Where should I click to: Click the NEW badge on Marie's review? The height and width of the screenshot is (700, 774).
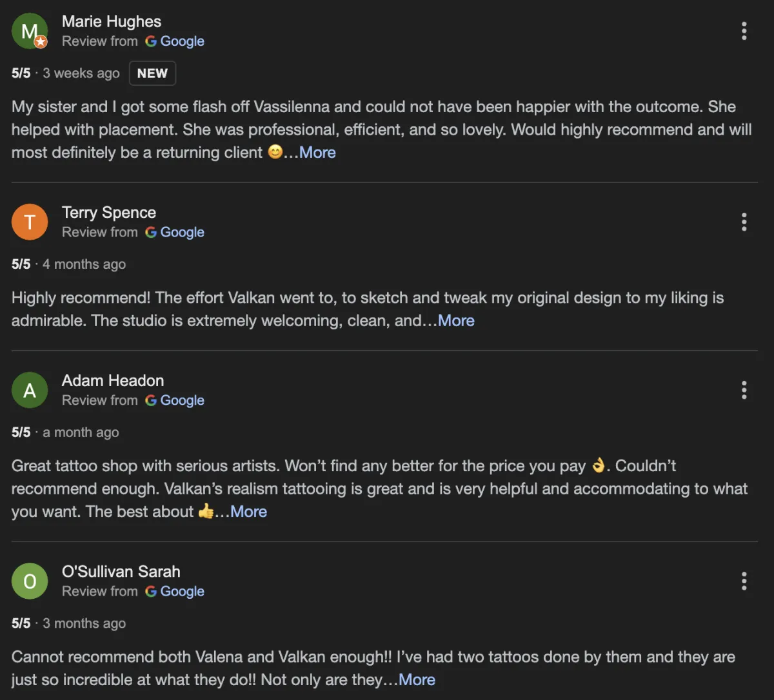tap(152, 73)
